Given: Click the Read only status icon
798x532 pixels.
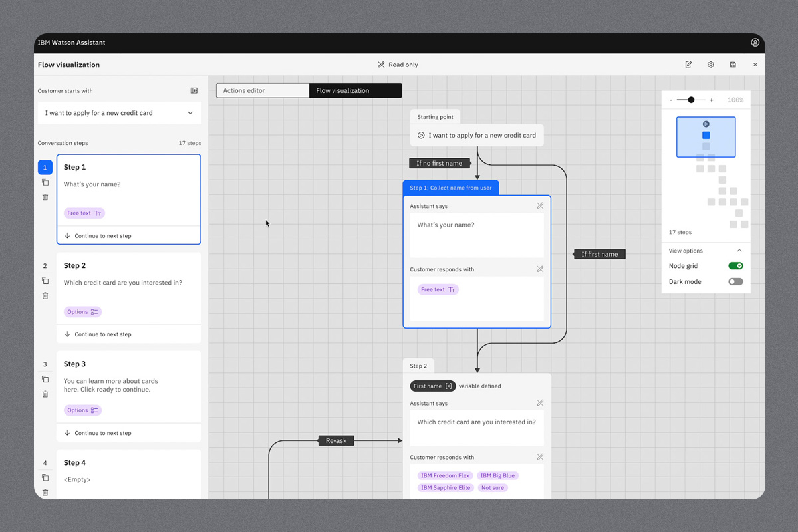Looking at the screenshot, I should (381, 65).
